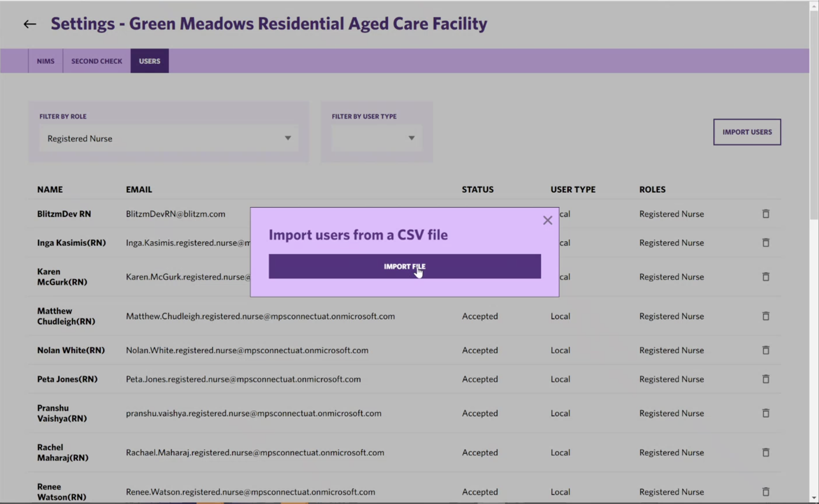The height and width of the screenshot is (504, 819).
Task: Select the Users tab
Action: 150,61
